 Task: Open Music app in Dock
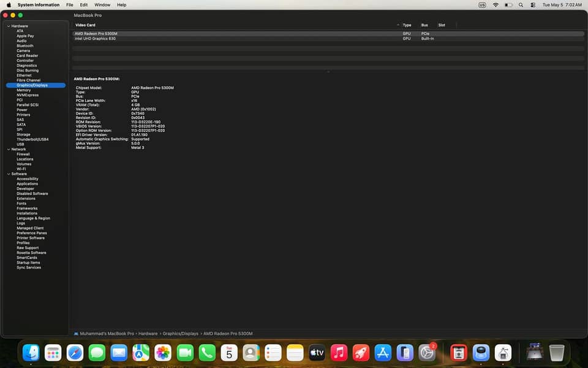click(x=339, y=353)
